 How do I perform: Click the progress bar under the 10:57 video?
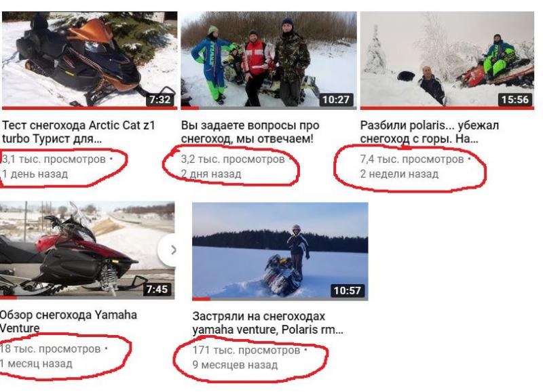click(280, 298)
